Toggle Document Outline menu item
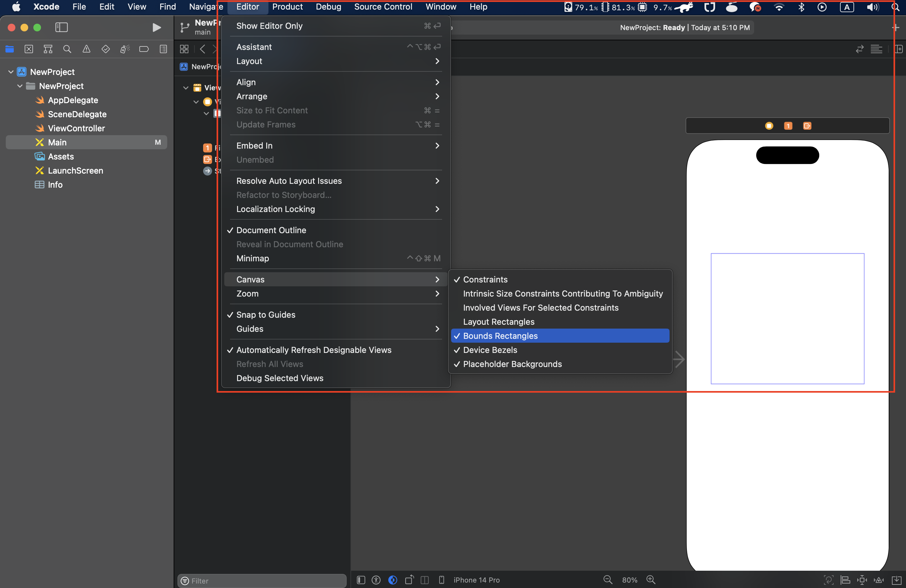906x588 pixels. point(336,230)
